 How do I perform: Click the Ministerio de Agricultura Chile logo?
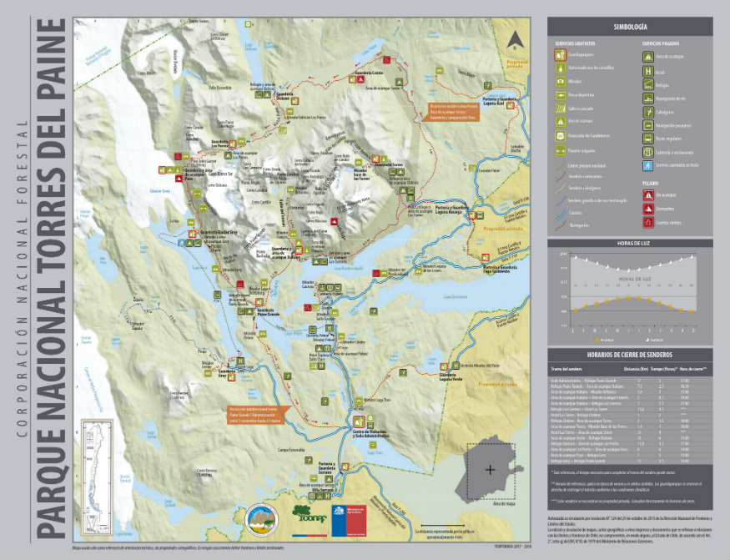pos(349,521)
